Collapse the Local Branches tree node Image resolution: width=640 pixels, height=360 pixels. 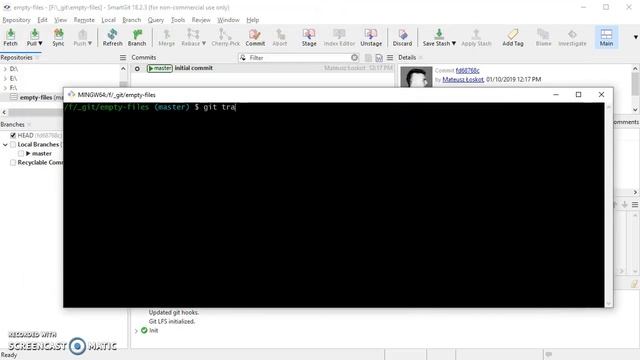pyautogui.click(x=5, y=144)
